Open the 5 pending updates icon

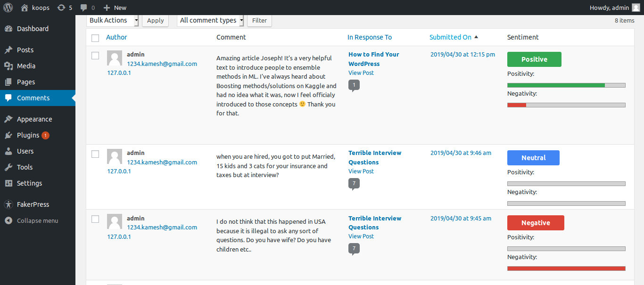point(61,8)
